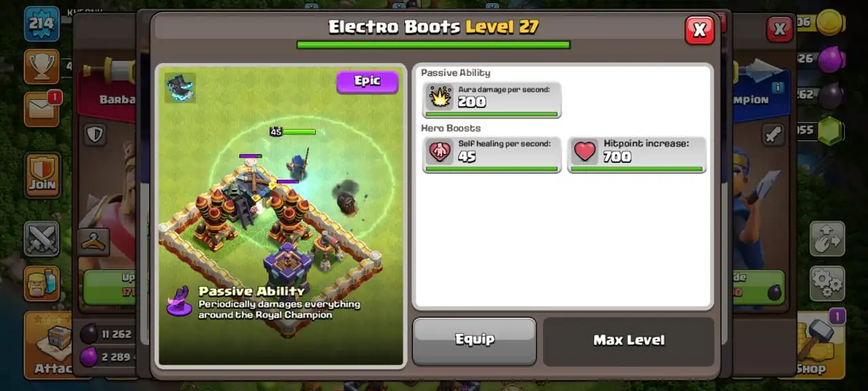This screenshot has width=868, height=391.
Task: Click the purple passive ability icon
Action: (x=180, y=301)
